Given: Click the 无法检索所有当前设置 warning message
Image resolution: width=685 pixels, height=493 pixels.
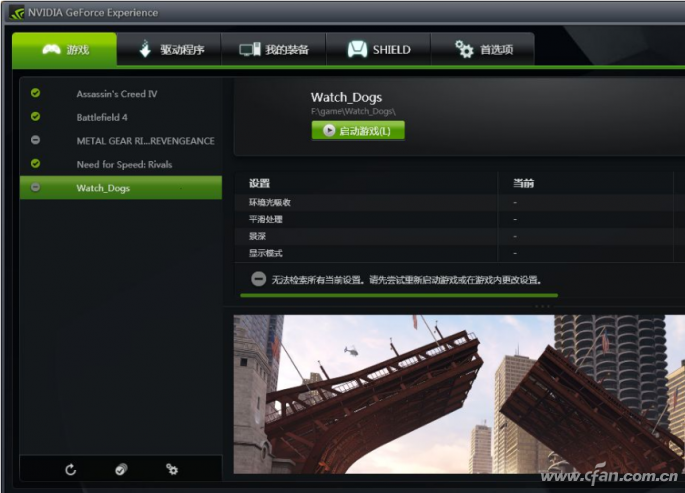Looking at the screenshot, I should tap(406, 280).
